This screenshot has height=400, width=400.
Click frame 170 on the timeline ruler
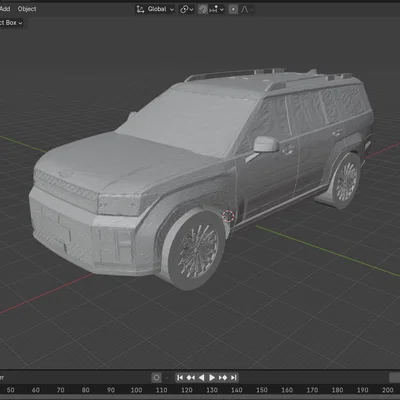[312, 390]
